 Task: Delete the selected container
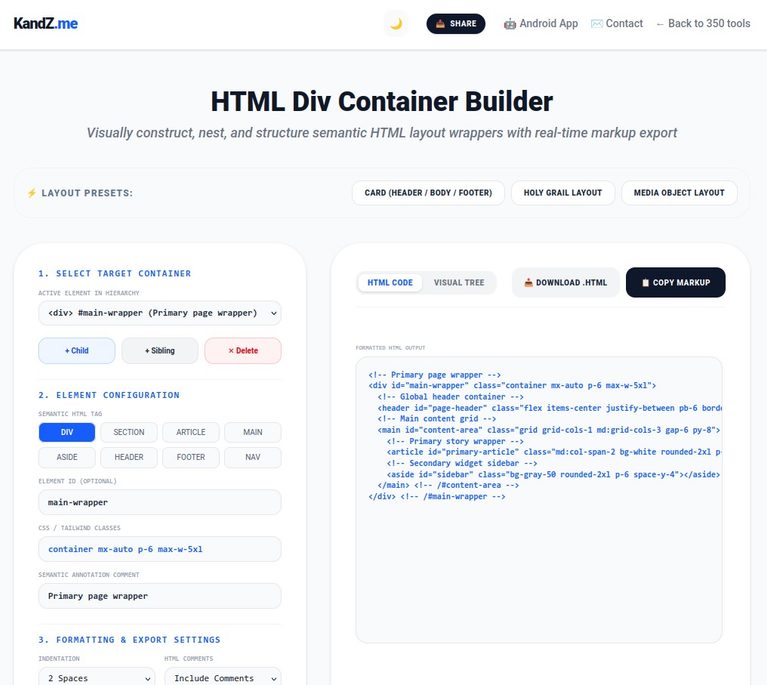pos(243,351)
